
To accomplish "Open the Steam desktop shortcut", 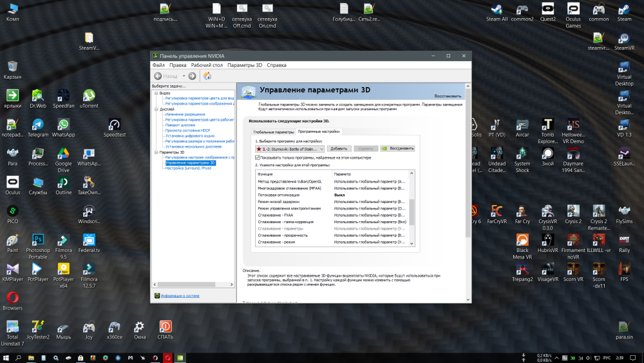I will [x=624, y=10].
